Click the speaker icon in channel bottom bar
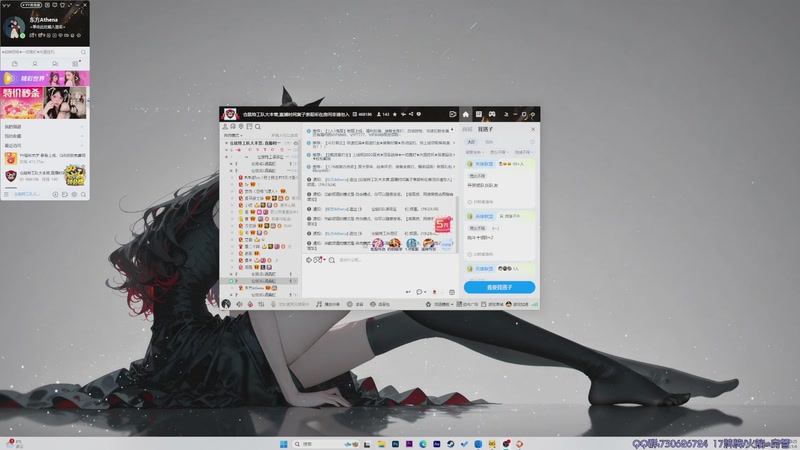The image size is (800, 450). [x=239, y=304]
